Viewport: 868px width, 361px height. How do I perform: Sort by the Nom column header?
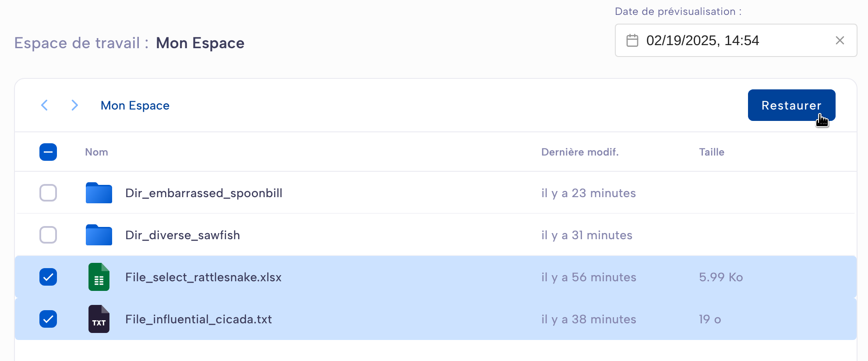96,152
